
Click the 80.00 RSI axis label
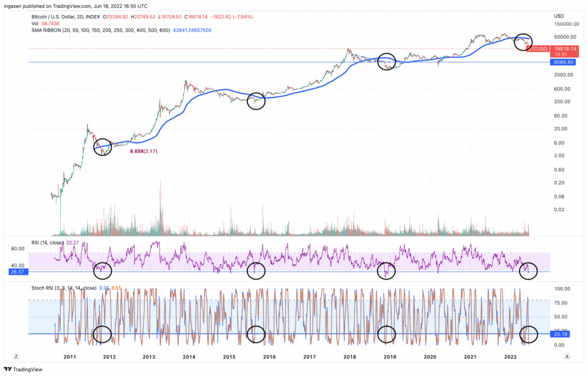click(x=18, y=249)
